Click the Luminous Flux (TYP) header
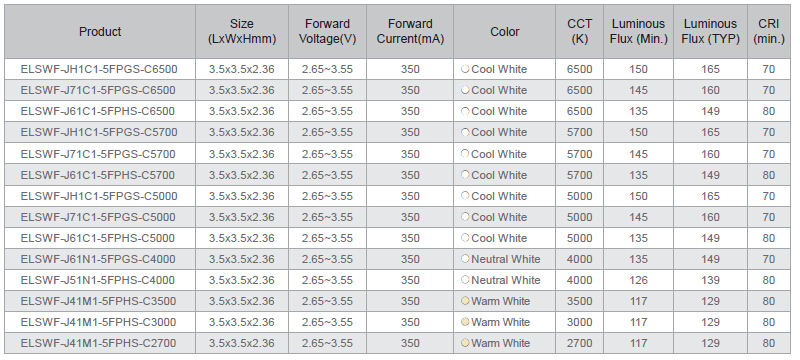 (x=710, y=32)
